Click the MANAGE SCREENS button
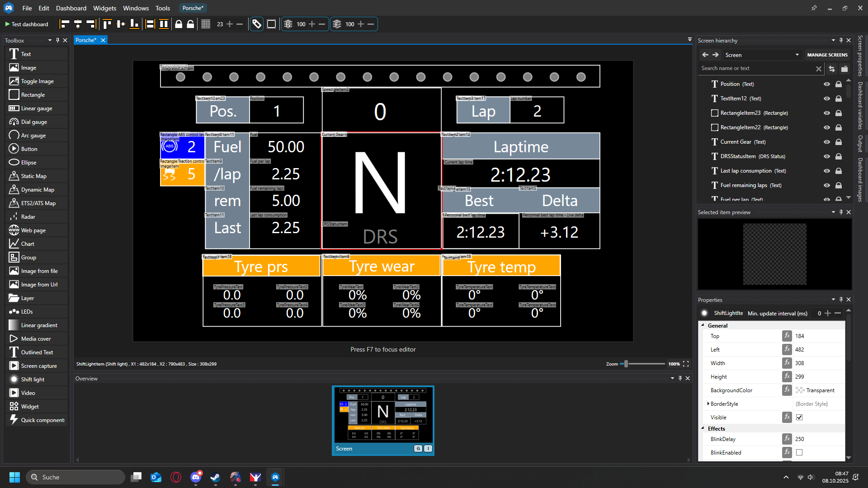The width and height of the screenshot is (868, 488). click(x=827, y=55)
